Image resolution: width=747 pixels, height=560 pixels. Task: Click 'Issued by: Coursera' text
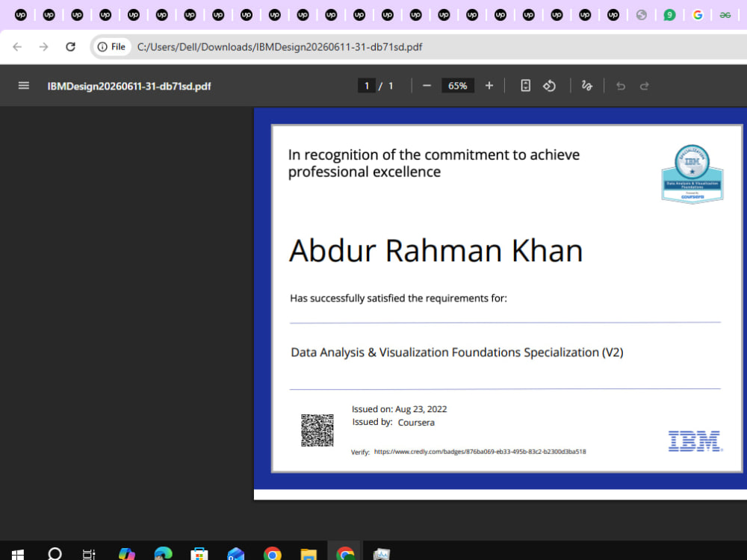click(x=393, y=423)
